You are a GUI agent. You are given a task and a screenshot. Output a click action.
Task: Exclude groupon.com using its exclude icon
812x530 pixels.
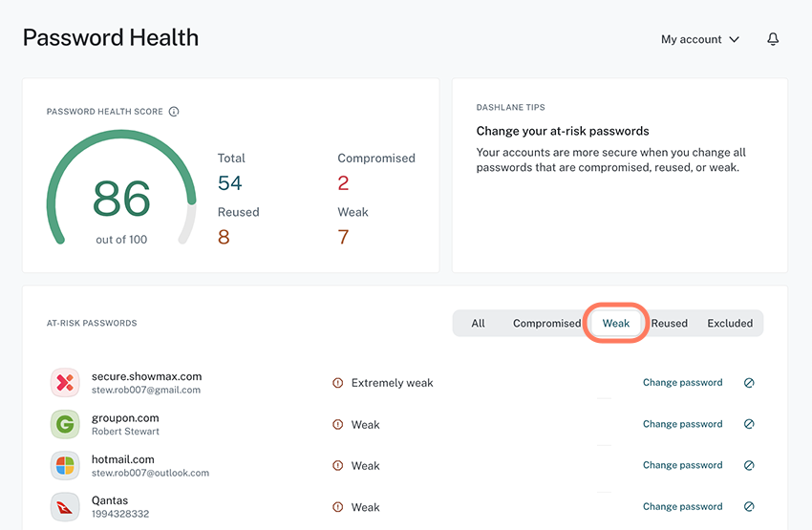click(x=749, y=424)
